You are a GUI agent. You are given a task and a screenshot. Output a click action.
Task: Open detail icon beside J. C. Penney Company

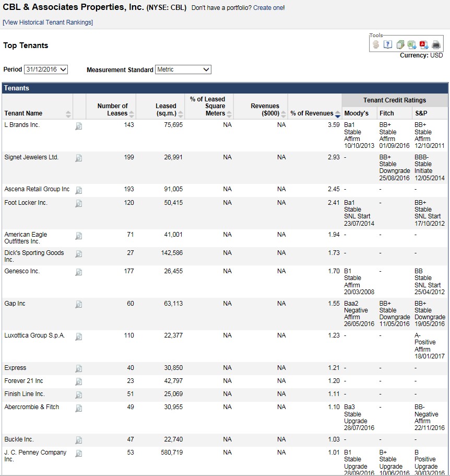tap(79, 454)
